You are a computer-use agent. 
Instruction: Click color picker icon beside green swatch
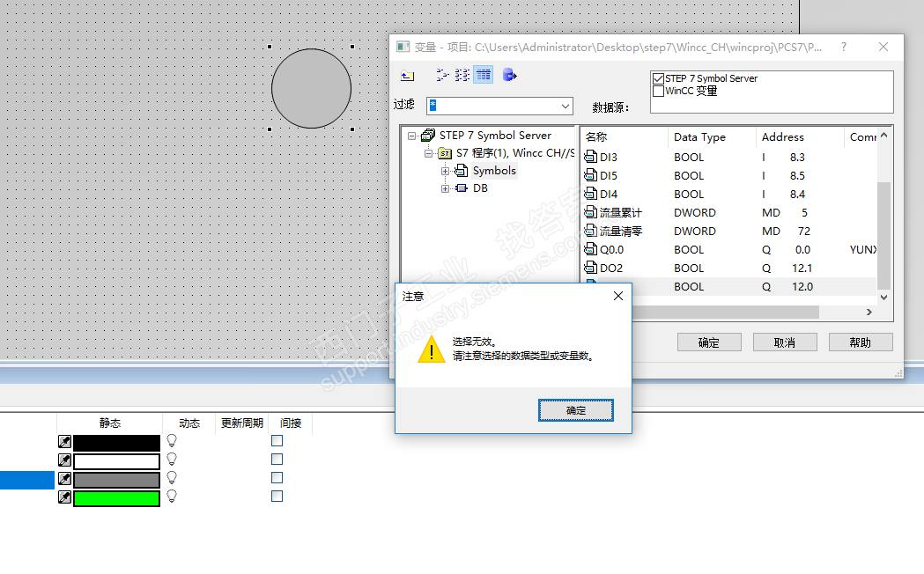tap(64, 497)
